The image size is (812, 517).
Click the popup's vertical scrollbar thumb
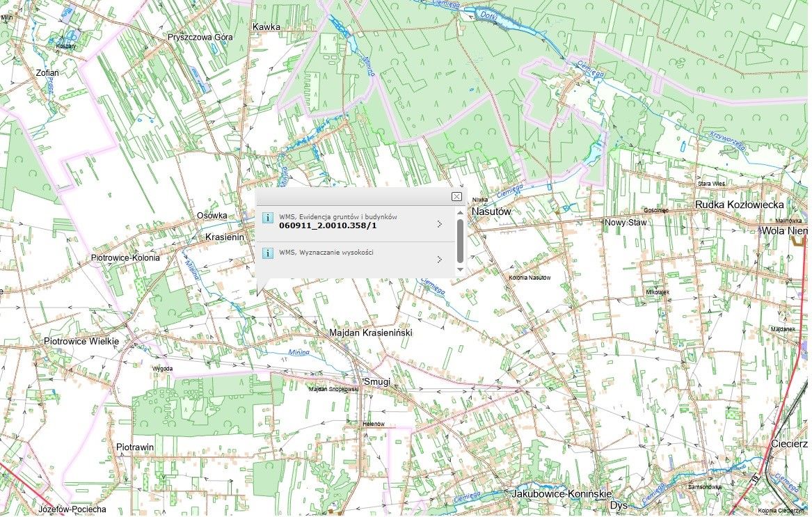460,241
